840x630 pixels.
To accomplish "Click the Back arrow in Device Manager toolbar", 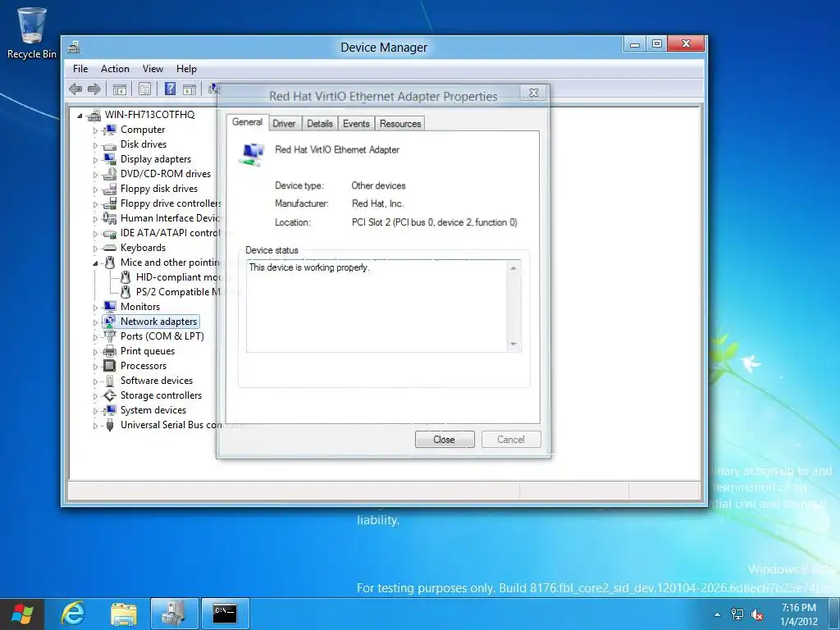I will click(75, 89).
